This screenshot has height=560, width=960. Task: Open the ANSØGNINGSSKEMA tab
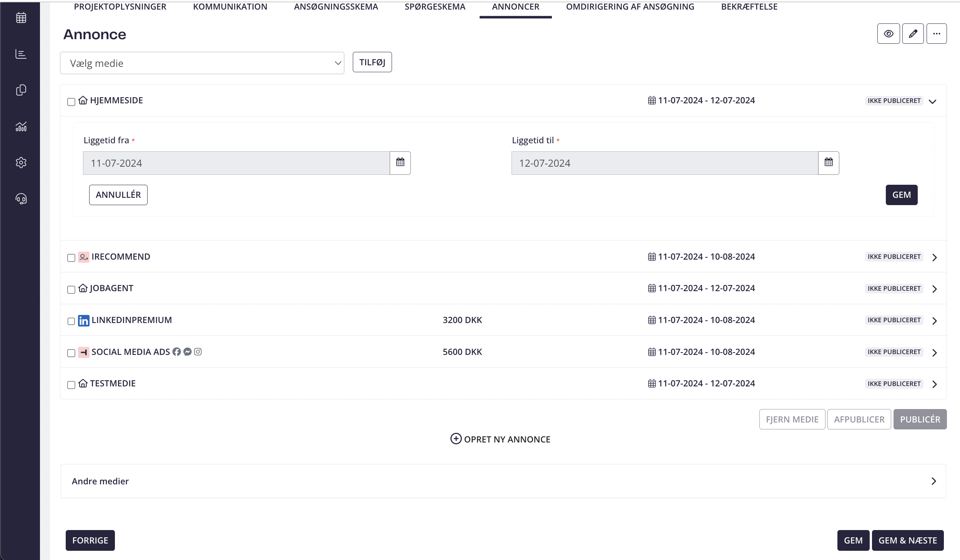click(336, 7)
